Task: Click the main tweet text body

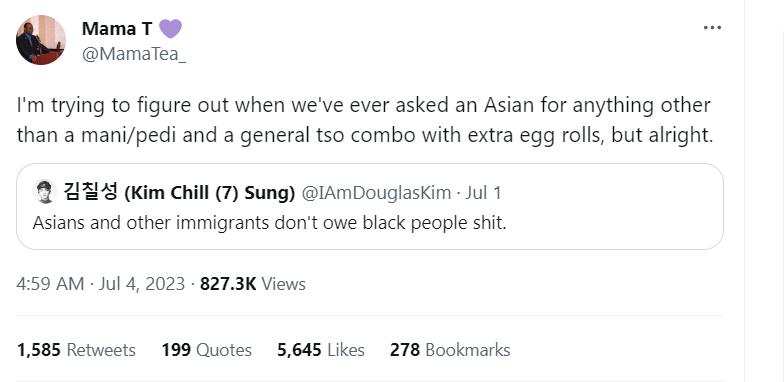Action: click(x=364, y=120)
